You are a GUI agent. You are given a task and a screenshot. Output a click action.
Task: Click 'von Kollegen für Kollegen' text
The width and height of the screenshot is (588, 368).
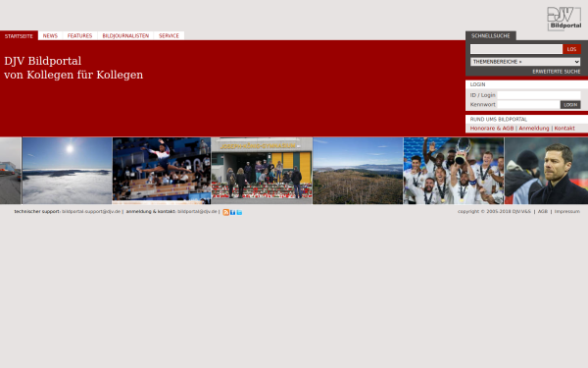[x=73, y=75]
